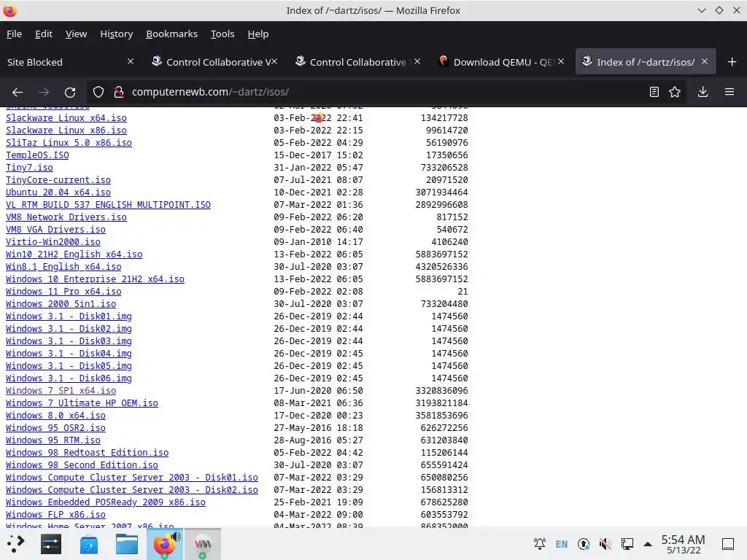
Task: Open the network connections tray icon
Action: pyautogui.click(x=627, y=544)
